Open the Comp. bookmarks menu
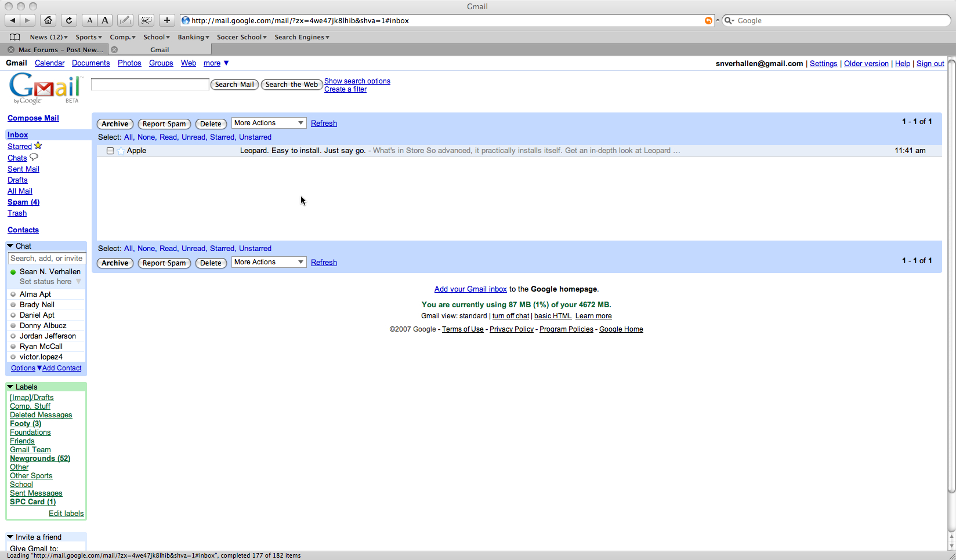The image size is (956, 560). click(123, 37)
